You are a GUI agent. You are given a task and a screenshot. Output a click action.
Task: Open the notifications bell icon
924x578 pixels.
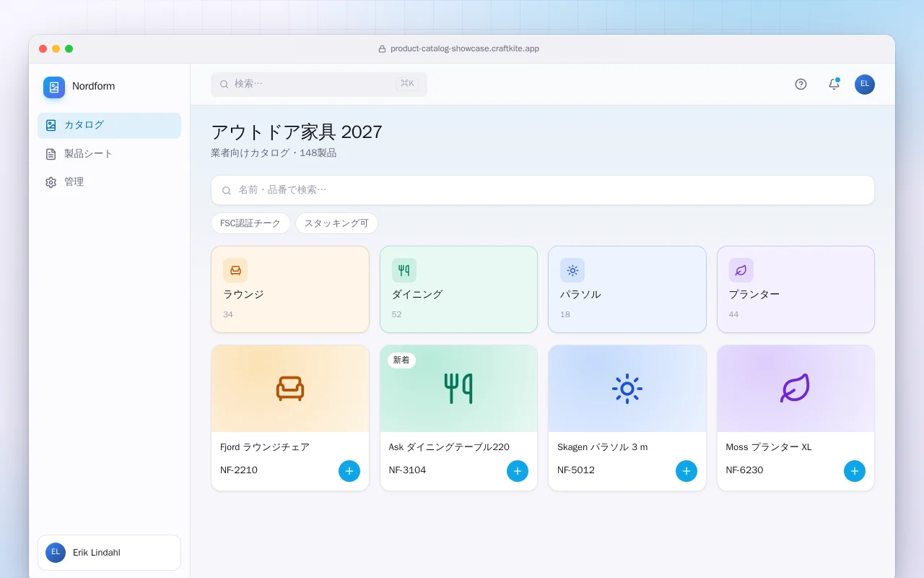coord(834,84)
